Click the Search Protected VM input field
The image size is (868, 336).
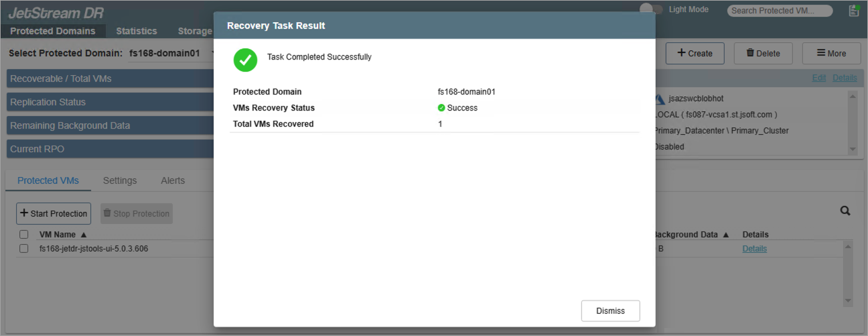[x=780, y=11]
